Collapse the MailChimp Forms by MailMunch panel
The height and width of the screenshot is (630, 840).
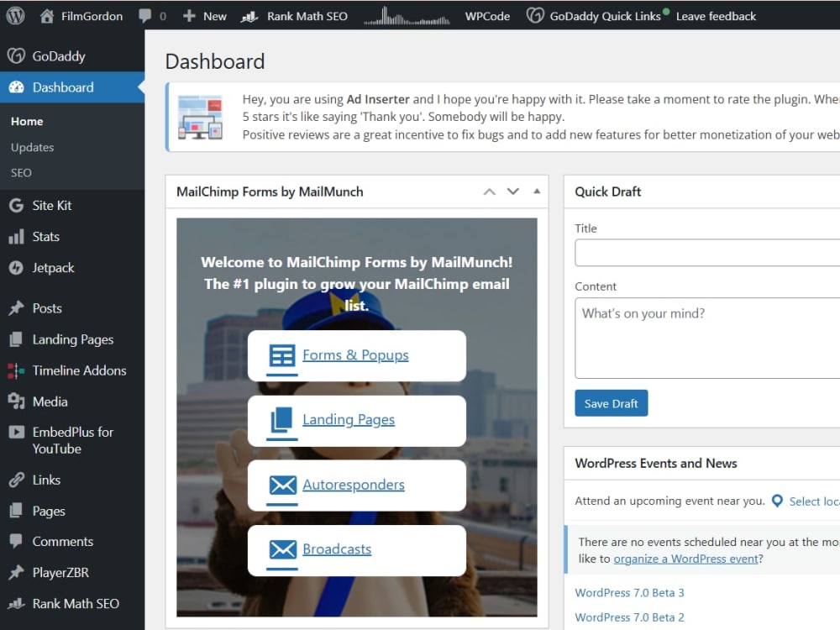537,192
